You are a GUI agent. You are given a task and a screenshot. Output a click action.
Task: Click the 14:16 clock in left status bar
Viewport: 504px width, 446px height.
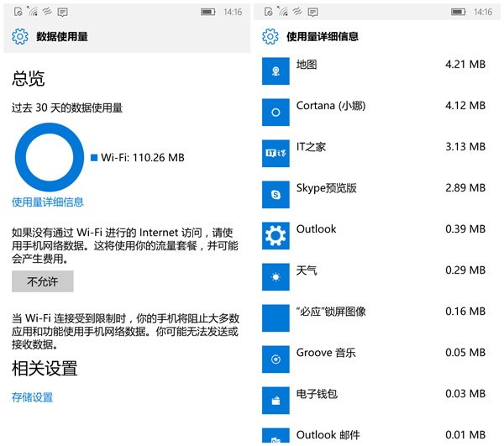233,12
